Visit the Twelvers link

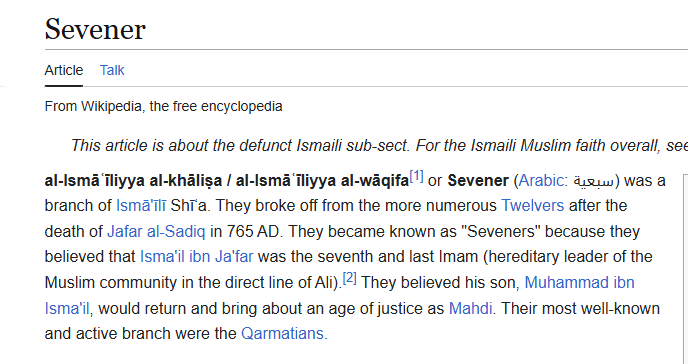(x=533, y=206)
